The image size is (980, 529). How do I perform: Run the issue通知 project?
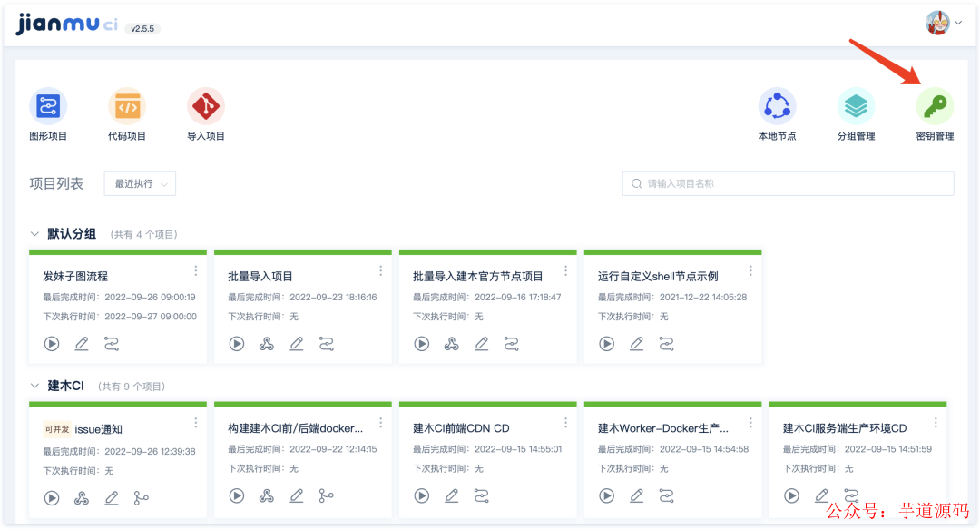tap(52, 498)
